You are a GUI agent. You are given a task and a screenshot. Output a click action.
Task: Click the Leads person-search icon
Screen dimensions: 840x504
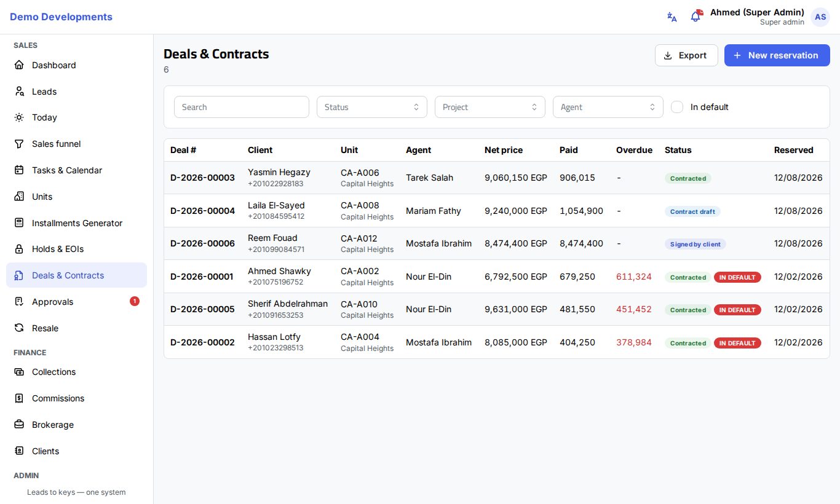pos(19,92)
